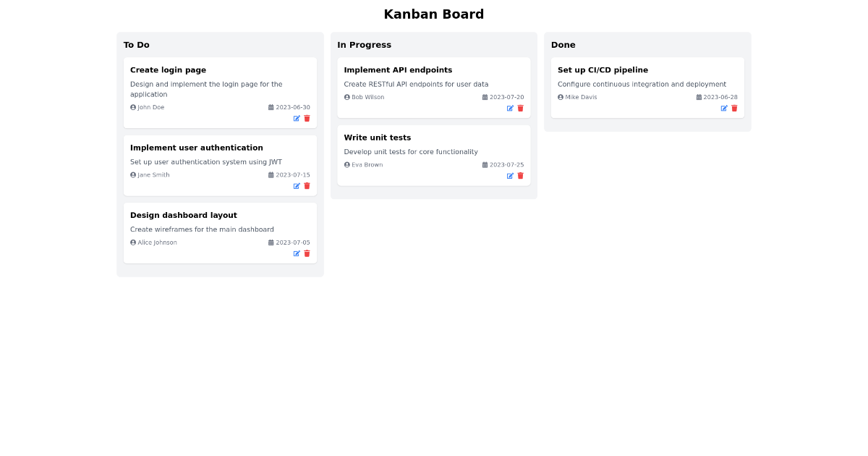Click the edit pencil on Design dashboard layout
Viewport: 868px width, 456px height.
[x=297, y=253]
